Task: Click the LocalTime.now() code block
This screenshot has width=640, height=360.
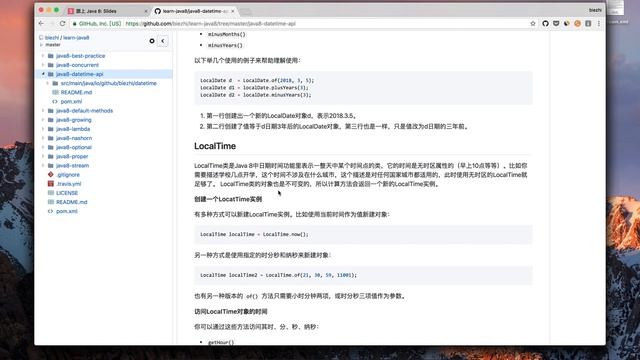Action: [x=363, y=234]
